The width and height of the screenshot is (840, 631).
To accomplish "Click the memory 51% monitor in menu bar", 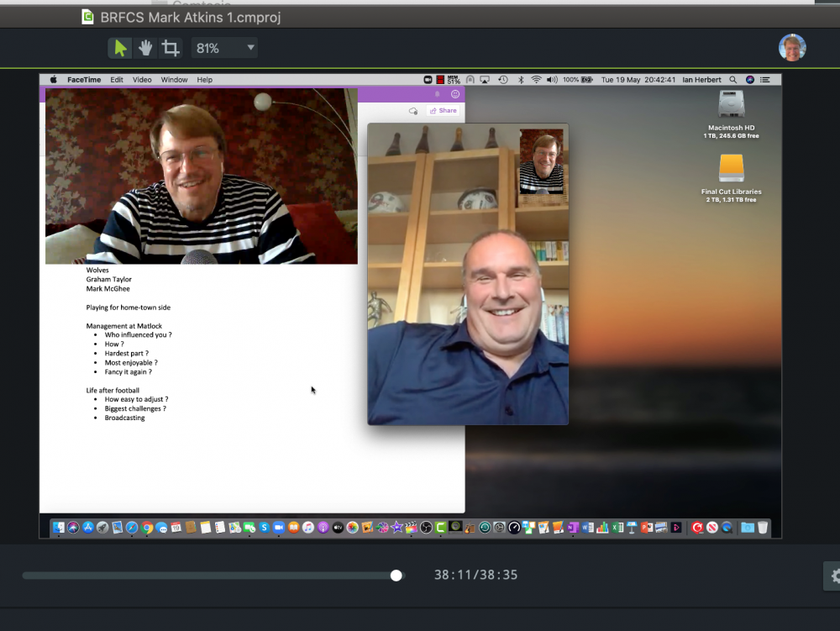I will pyautogui.click(x=454, y=80).
